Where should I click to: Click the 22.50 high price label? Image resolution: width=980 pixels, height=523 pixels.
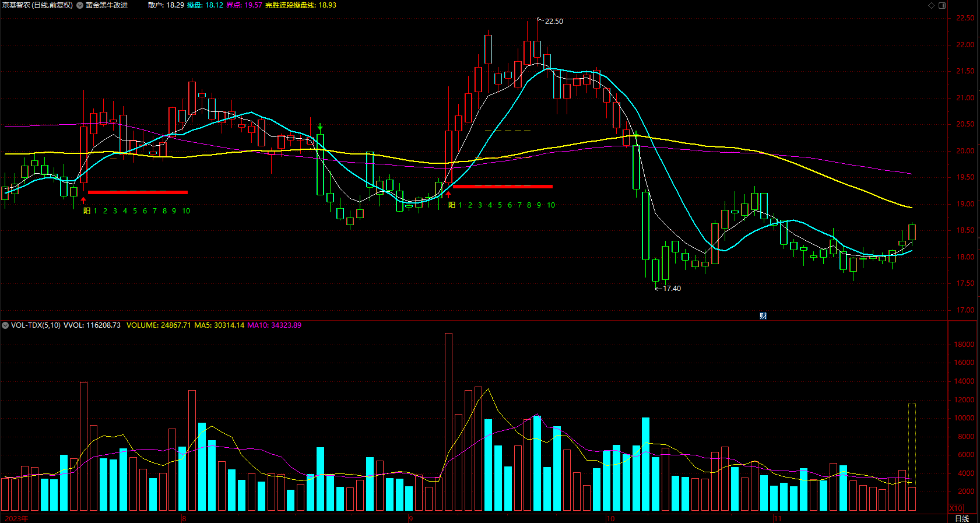coord(554,22)
